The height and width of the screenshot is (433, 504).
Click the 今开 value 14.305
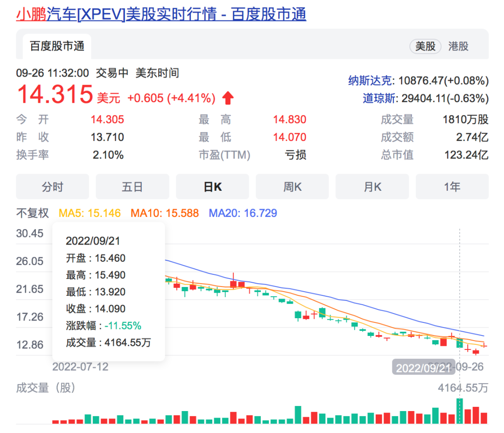[x=107, y=119]
